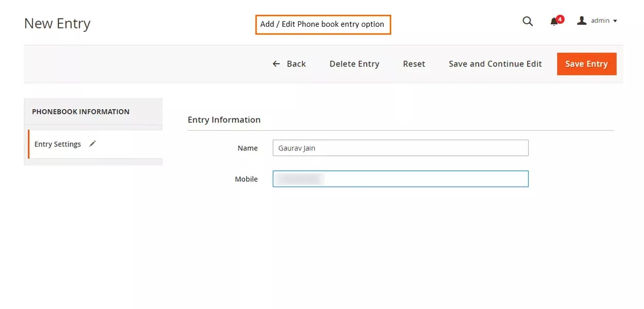
Task: Click the pencil edit icon beside Entry Settings
Action: coord(92,144)
